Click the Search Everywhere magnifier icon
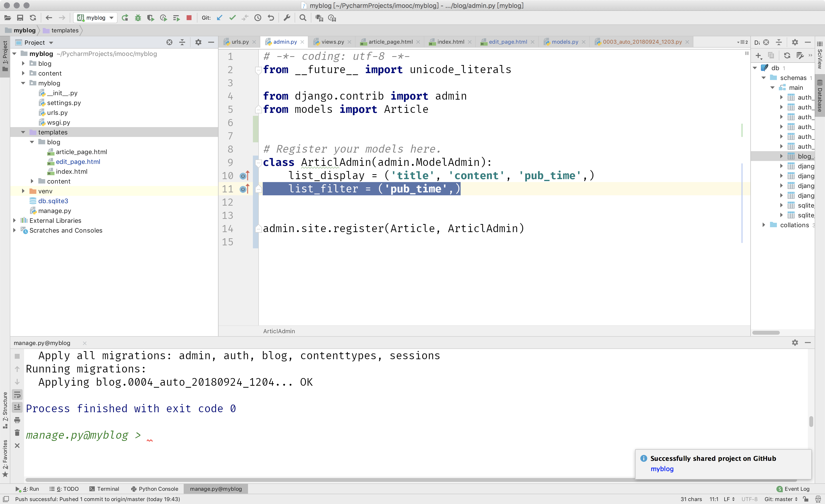The height and width of the screenshot is (504, 825). click(303, 18)
